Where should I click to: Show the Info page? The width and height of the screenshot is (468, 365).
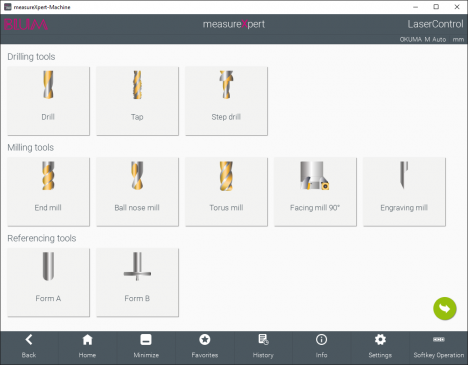coord(321,347)
